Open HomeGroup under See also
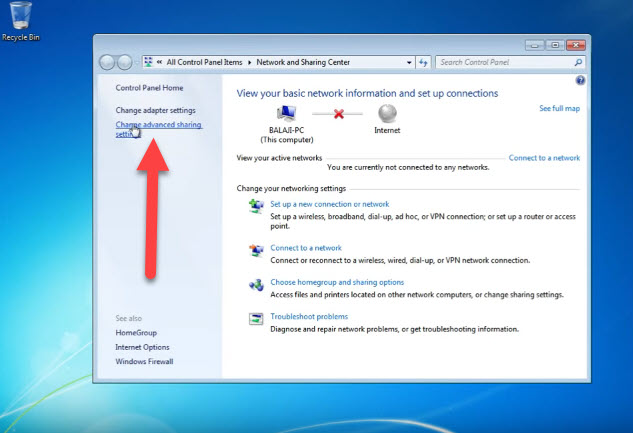This screenshot has width=633, height=433. coord(136,333)
